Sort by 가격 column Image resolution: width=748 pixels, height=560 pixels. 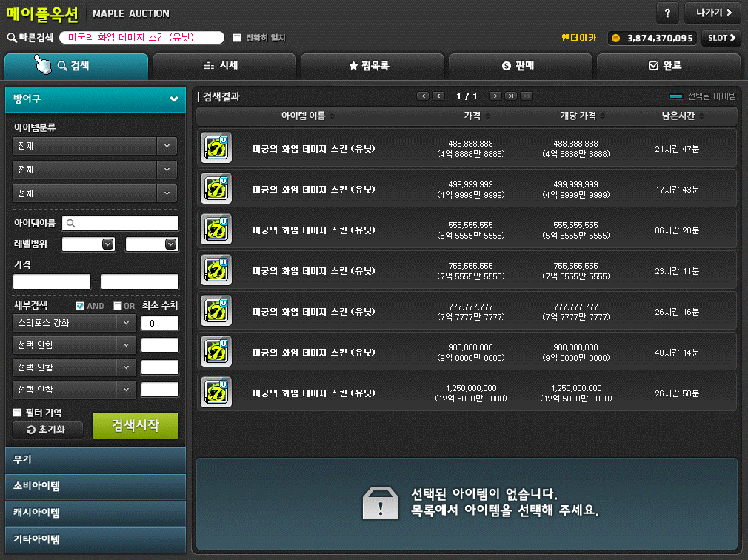[476, 116]
